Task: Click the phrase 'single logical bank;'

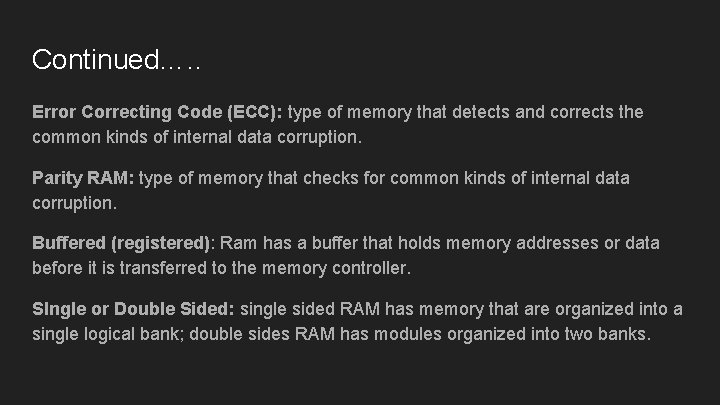Action: tap(105, 332)
